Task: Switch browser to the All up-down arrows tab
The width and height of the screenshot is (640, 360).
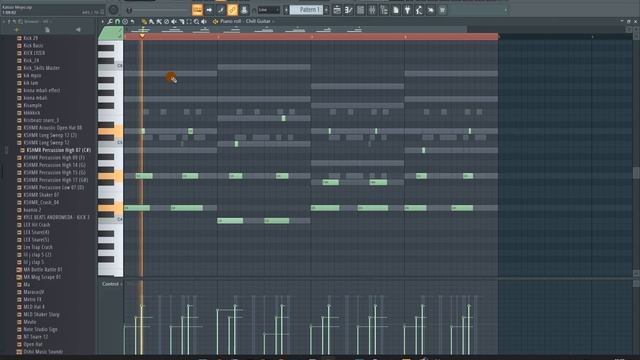Action: coord(16,29)
